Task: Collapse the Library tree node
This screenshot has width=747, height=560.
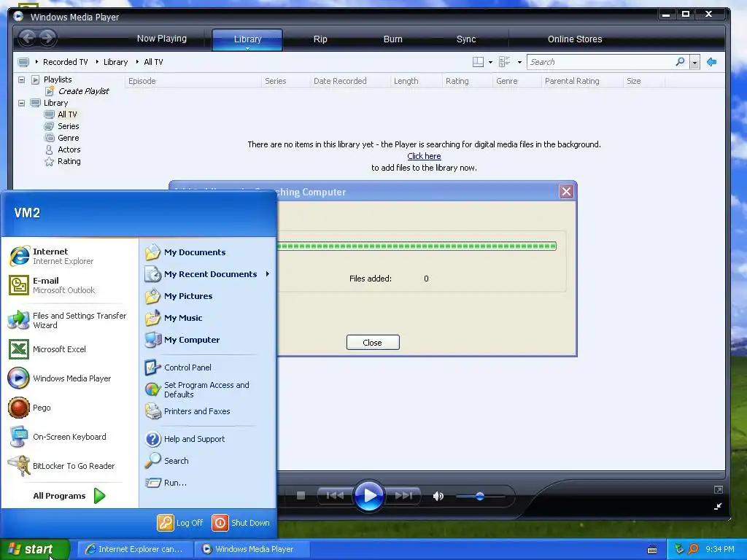Action: [x=21, y=103]
